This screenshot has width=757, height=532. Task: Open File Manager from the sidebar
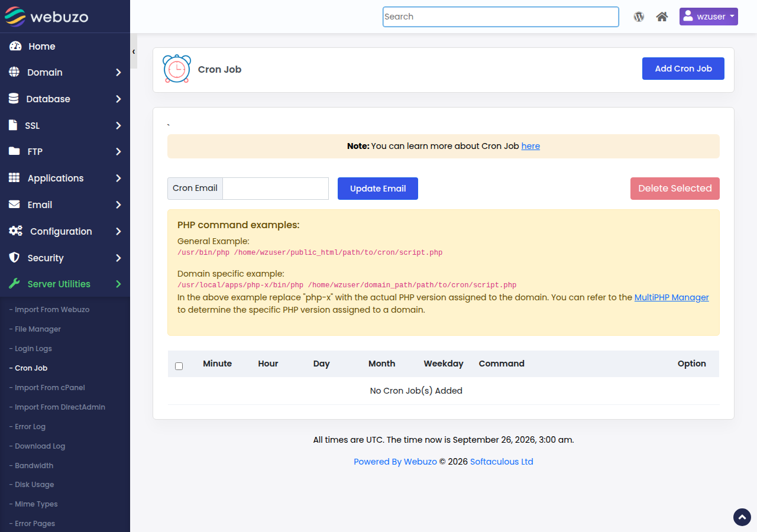pyautogui.click(x=35, y=329)
